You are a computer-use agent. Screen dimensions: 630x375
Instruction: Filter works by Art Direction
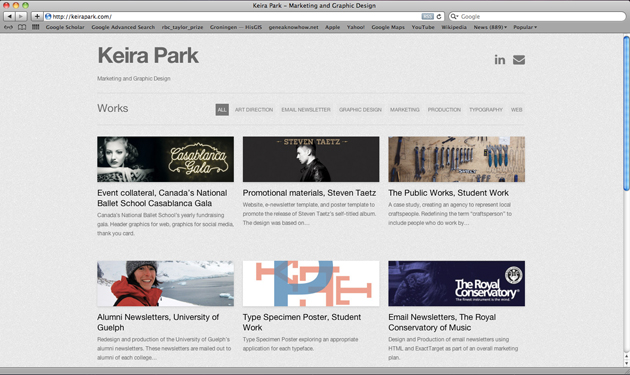click(254, 110)
